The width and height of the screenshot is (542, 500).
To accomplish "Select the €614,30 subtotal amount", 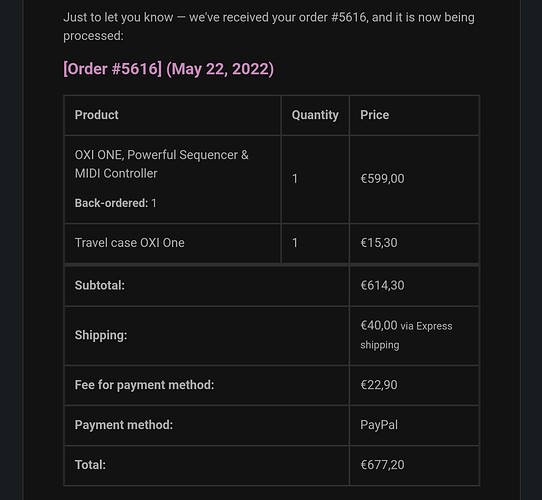I will [x=382, y=285].
